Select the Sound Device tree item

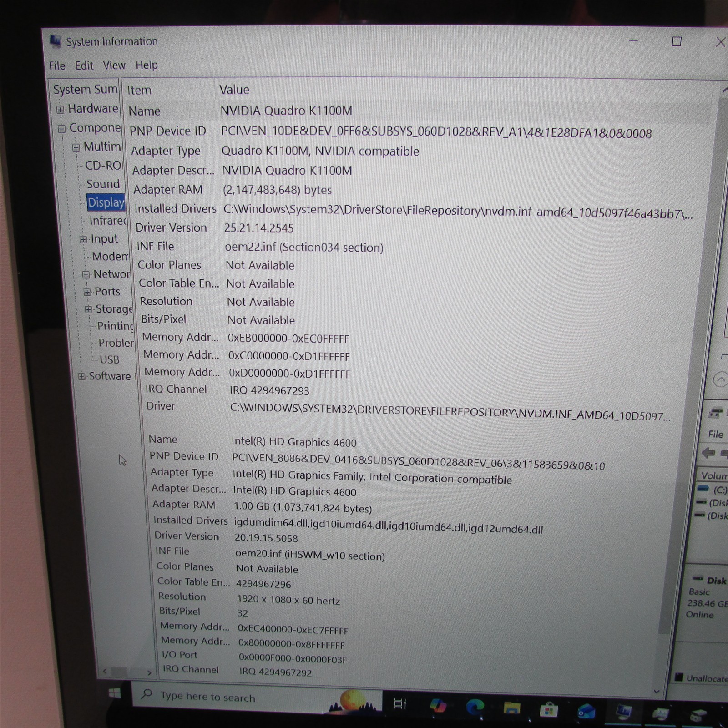(x=103, y=184)
